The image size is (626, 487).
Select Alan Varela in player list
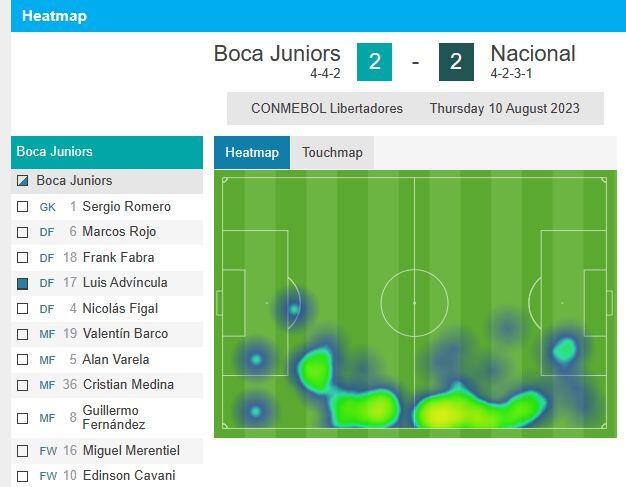pyautogui.click(x=116, y=360)
